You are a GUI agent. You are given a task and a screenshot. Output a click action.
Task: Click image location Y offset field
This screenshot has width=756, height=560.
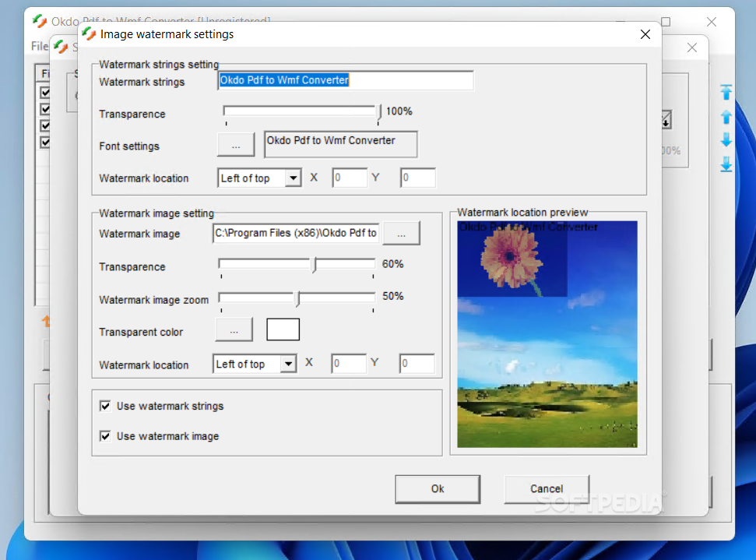click(x=417, y=363)
